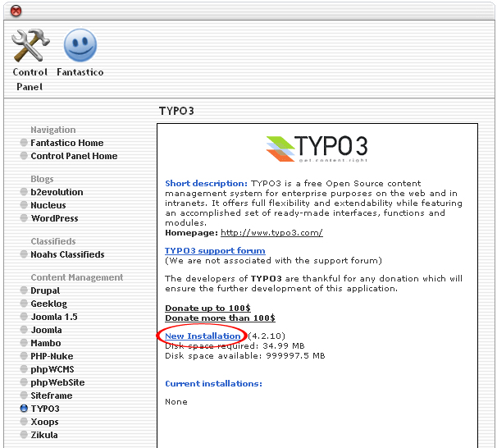Click the bullet beside Geeklog
Screen dimensions: 497x448
[24, 304]
